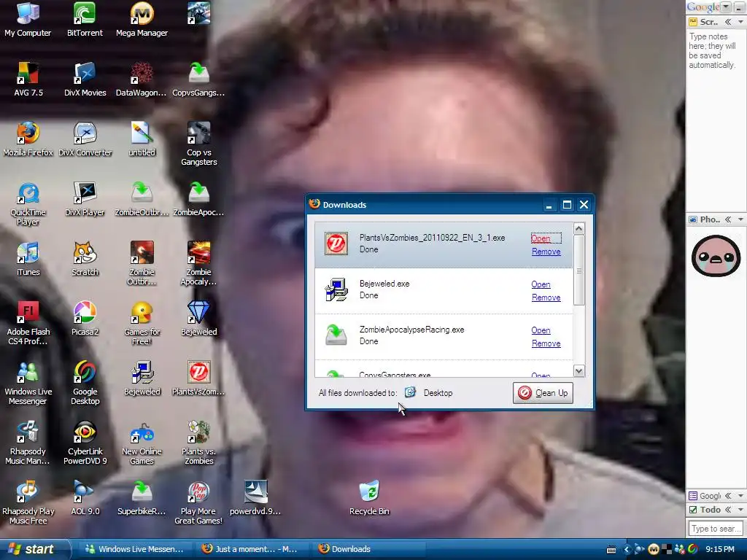Viewport: 747px width, 560px height.
Task: Open the Google sidebar options dropdown
Action: click(x=726, y=7)
